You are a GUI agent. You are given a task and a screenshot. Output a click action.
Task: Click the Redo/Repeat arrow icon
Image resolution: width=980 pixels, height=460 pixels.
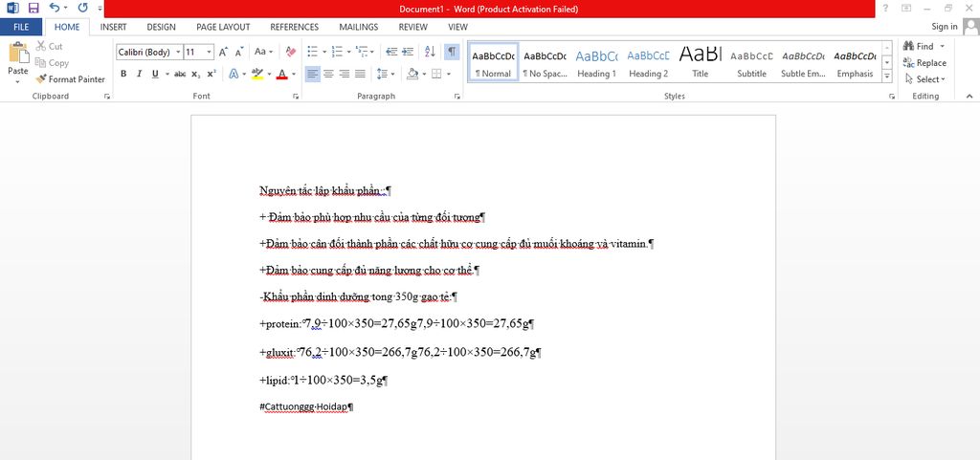82,8
